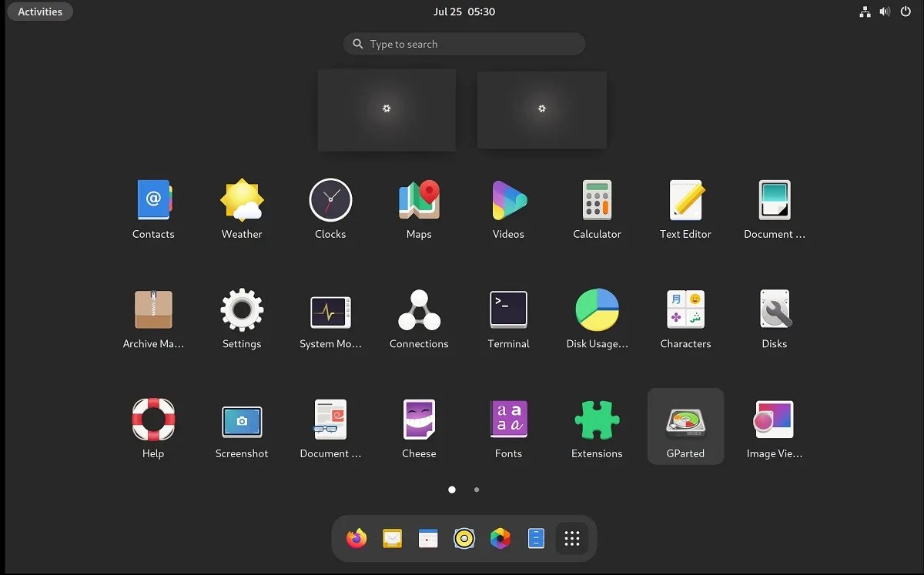Screen dimensions: 924x575
Task: Go to the second app page dot
Action: pyautogui.click(x=477, y=490)
